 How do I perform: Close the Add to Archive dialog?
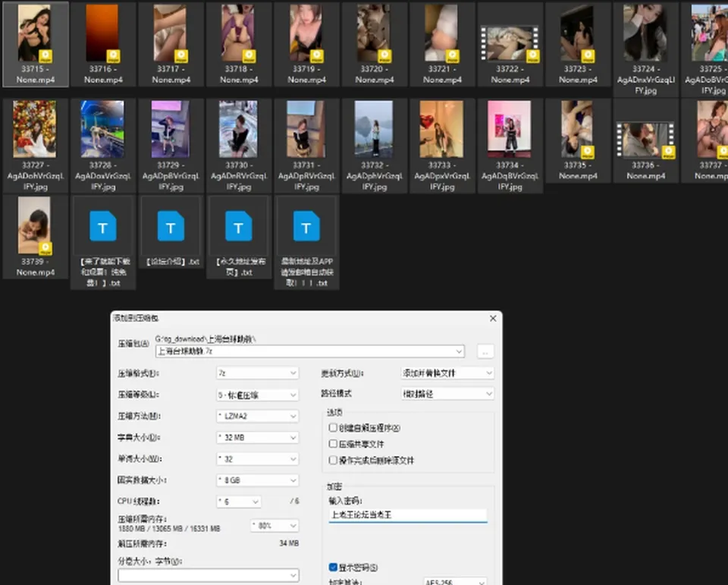click(x=493, y=318)
